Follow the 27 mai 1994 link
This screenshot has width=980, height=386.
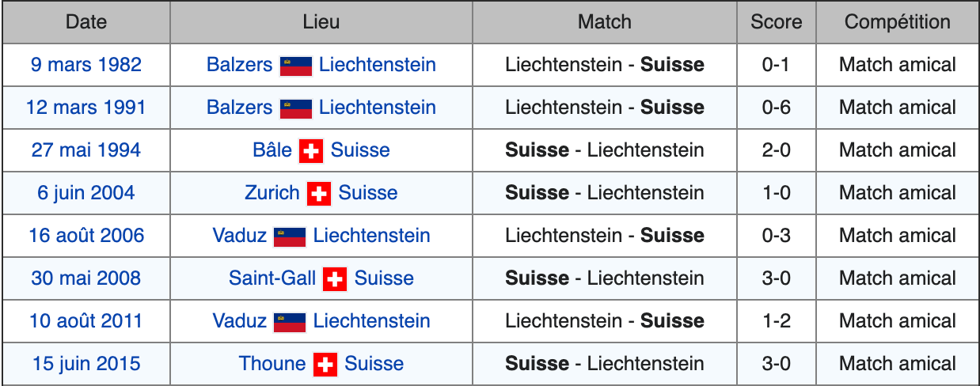tap(86, 150)
